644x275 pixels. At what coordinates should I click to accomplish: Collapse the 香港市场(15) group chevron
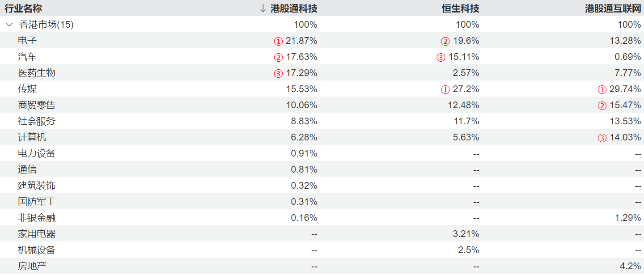(x=9, y=25)
